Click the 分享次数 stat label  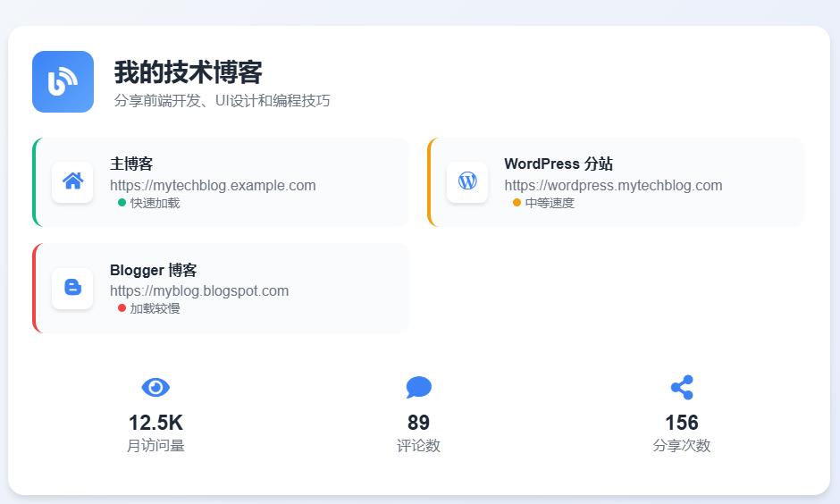(x=682, y=445)
